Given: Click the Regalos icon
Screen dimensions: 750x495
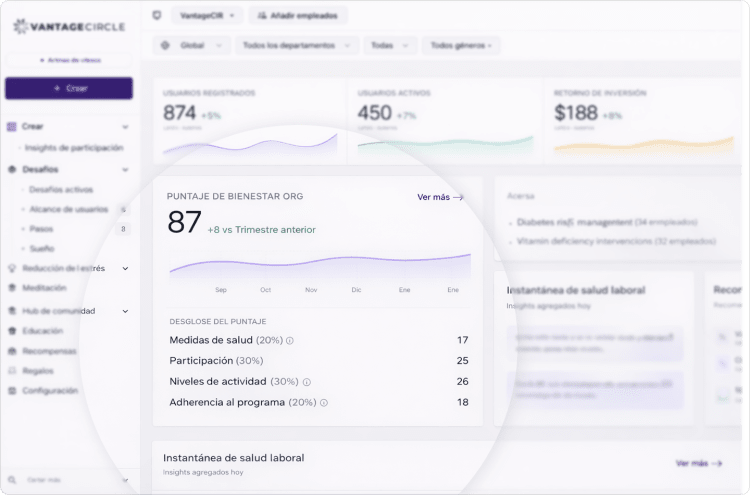Looking at the screenshot, I should click(12, 371).
